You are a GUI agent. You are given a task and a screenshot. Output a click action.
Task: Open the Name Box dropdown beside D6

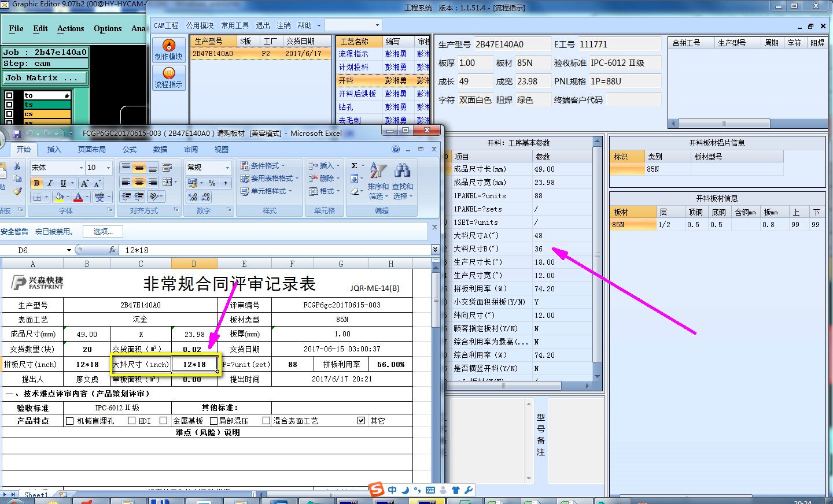pos(69,250)
